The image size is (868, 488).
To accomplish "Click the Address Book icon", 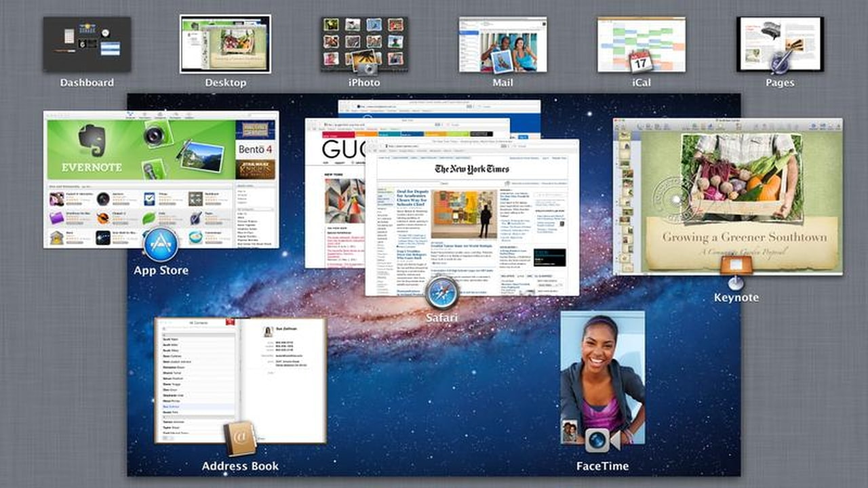I will coord(241,439).
